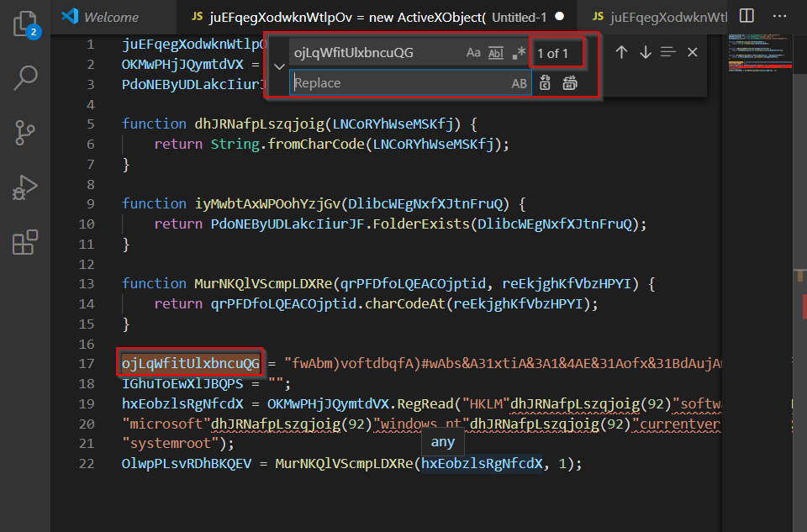Click "systemroot" string on line 21
Viewport: 807px width, 532px height.
[x=171, y=443]
